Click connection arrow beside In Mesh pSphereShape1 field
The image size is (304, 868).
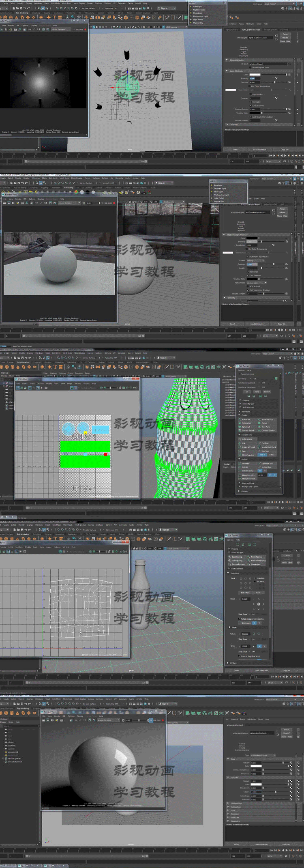click(x=289, y=64)
